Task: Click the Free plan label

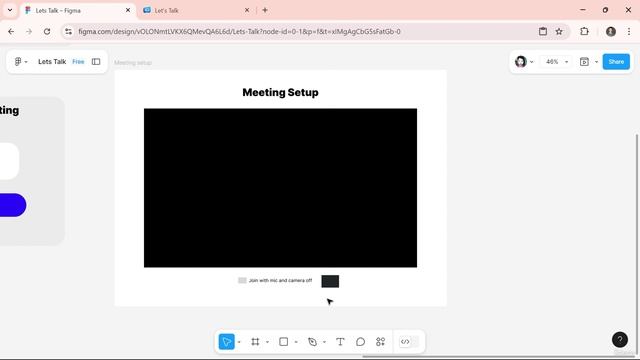Action: 78,62
